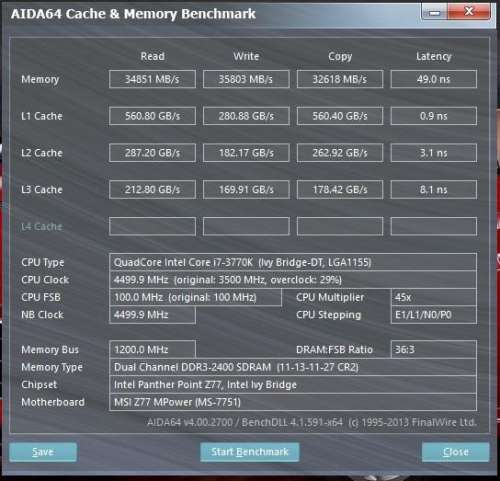Viewport: 500px width, 481px height.
Task: Select L2 Cache Read 287.20 GB/s
Action: 152,153
